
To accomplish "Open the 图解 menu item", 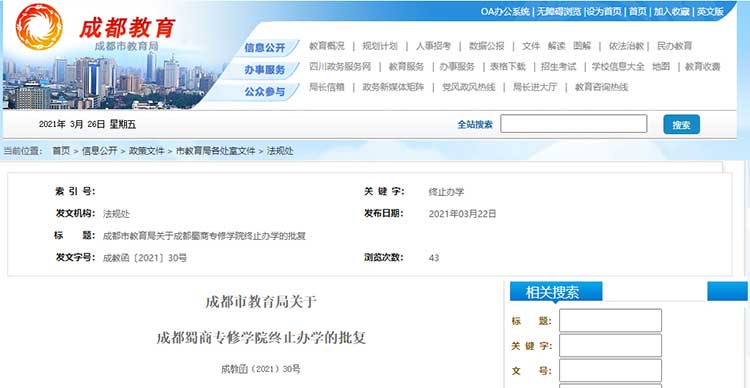I will point(582,46).
